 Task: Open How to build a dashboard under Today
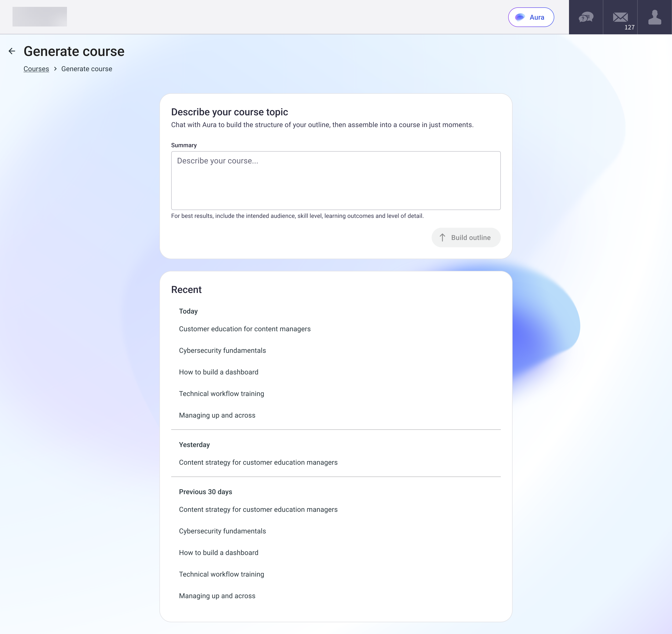point(219,372)
